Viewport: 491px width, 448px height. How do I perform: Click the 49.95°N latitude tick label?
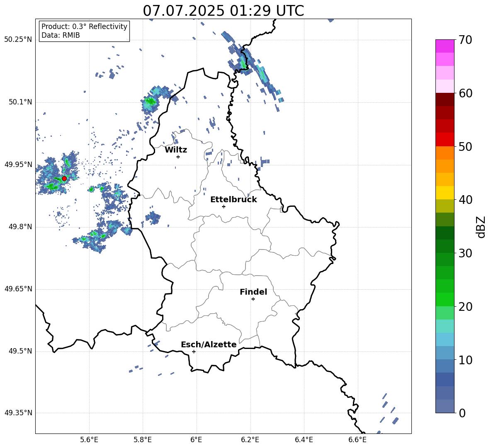tap(18, 165)
